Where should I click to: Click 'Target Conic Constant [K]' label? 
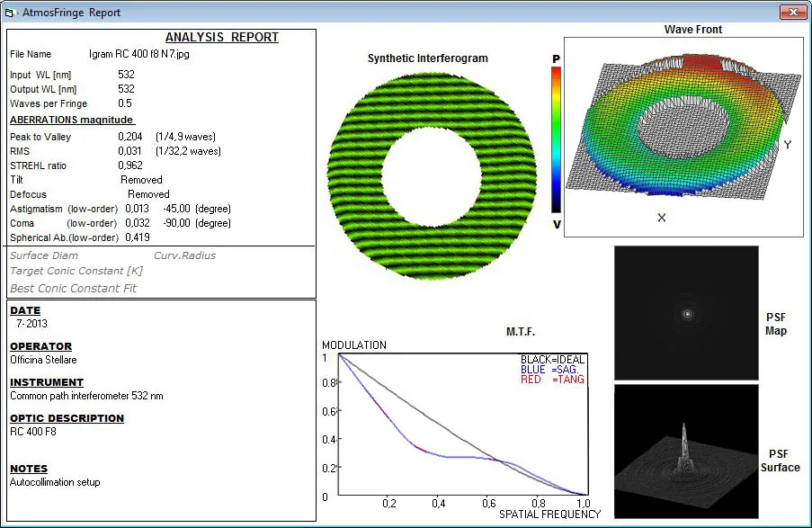click(x=76, y=271)
